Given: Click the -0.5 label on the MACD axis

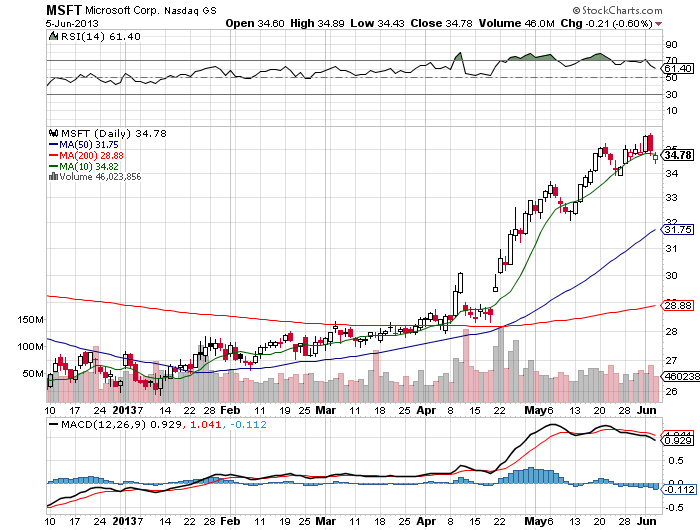Looking at the screenshot, I should click(x=673, y=508).
